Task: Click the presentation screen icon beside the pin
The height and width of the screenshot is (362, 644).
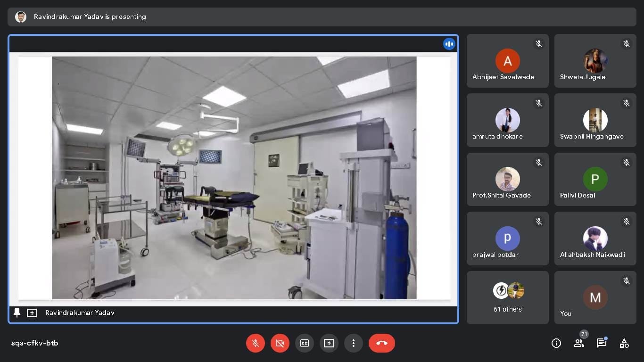Action: [x=32, y=313]
